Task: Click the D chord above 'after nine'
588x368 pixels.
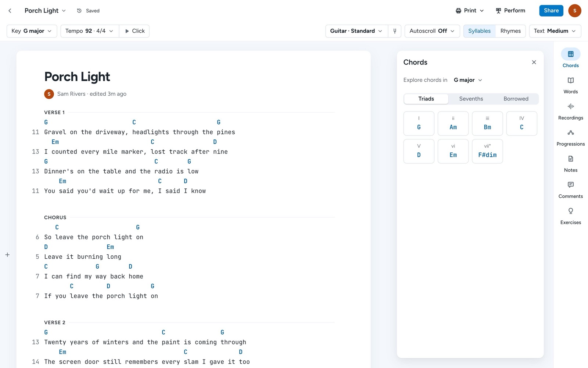Action: click(215, 142)
